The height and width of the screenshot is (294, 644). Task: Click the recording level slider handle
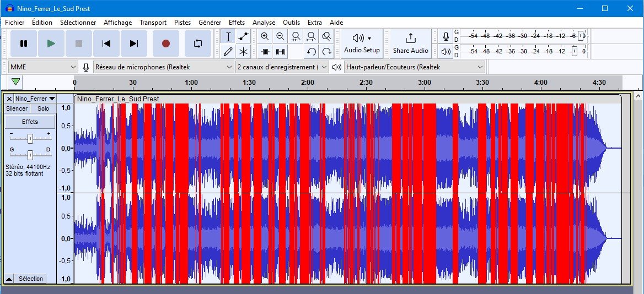[x=581, y=36]
